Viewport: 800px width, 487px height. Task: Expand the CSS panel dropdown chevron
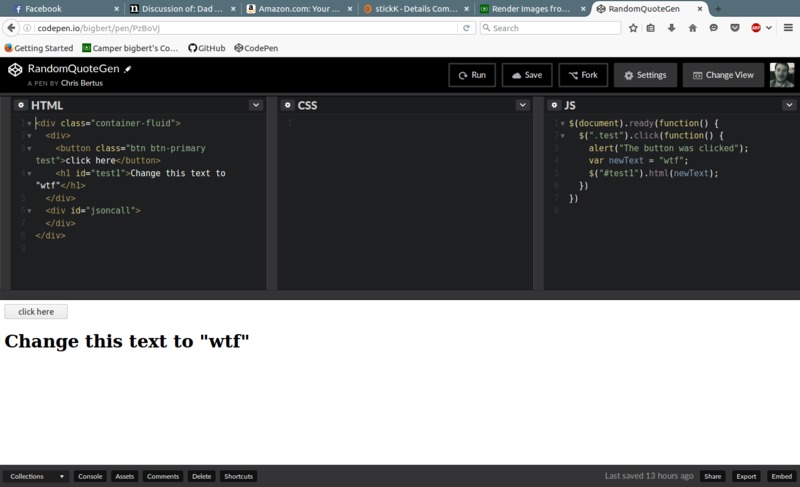[x=522, y=105]
